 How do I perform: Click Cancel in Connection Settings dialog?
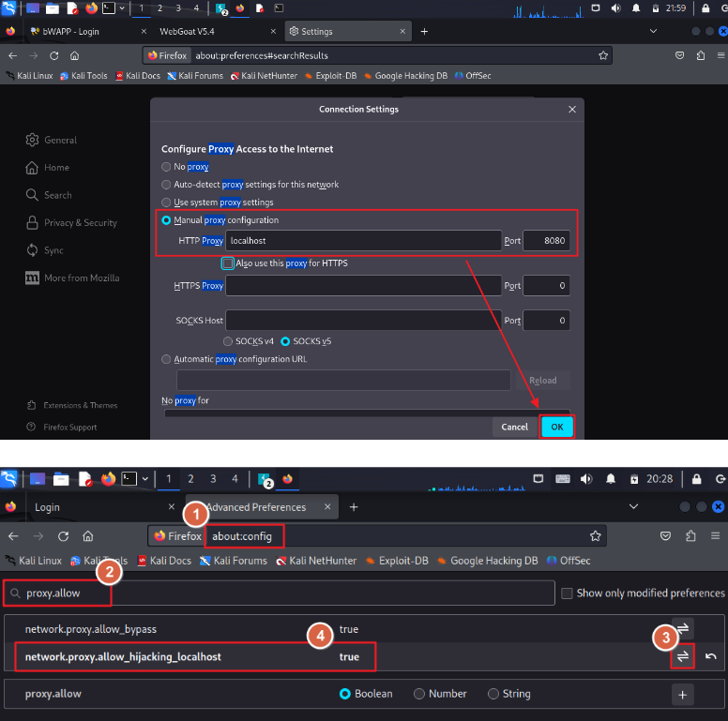coord(514,427)
